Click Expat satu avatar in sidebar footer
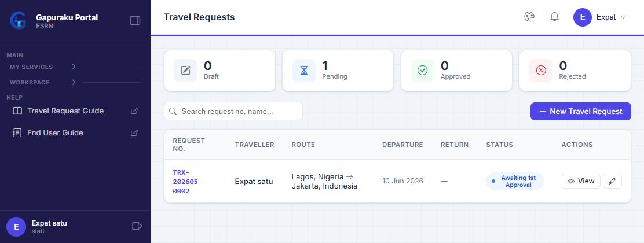 pyautogui.click(x=16, y=227)
